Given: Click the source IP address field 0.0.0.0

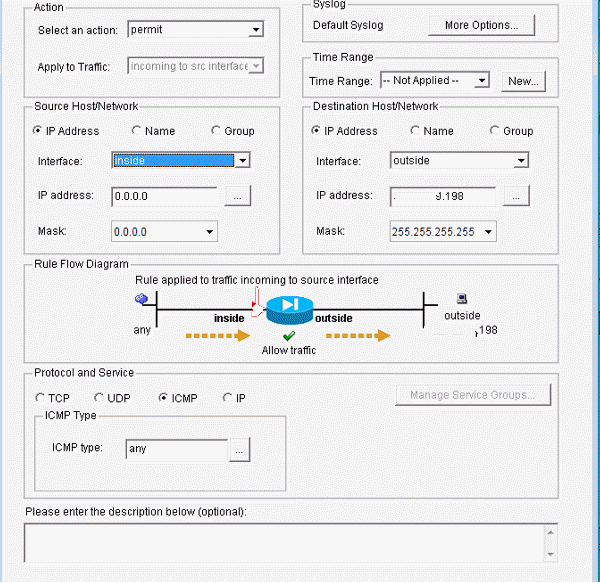Looking at the screenshot, I should 165,196.
